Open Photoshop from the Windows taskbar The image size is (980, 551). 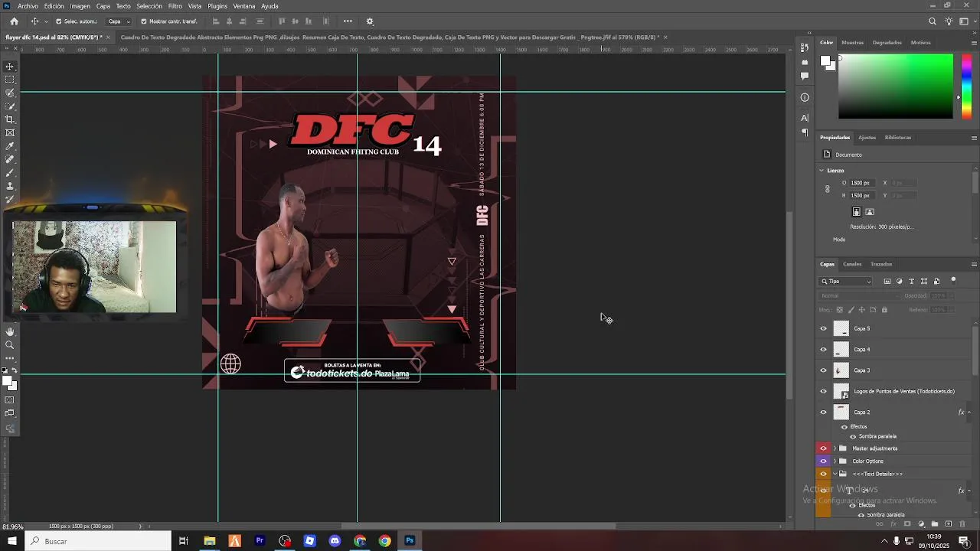pos(410,541)
